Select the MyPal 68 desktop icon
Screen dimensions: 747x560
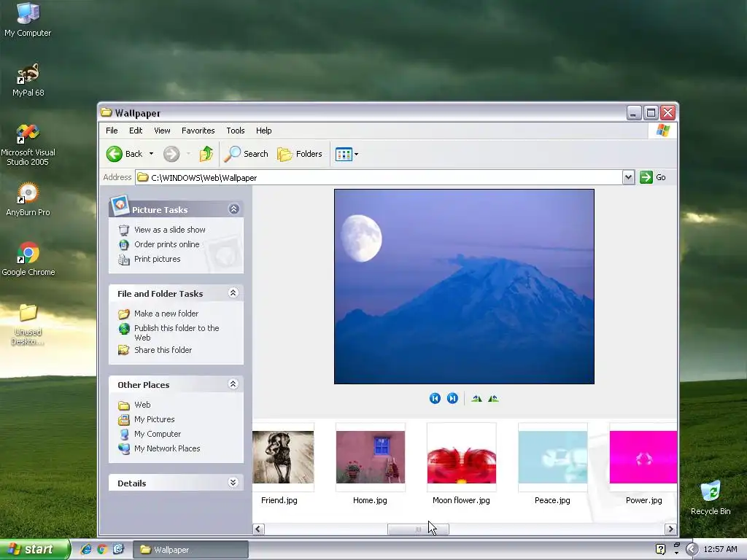tap(28, 80)
